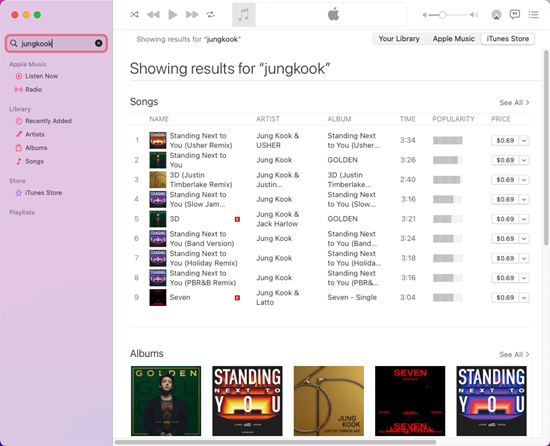Buy Standing Next to You GOLDEN track
550x446 pixels.
505,160
